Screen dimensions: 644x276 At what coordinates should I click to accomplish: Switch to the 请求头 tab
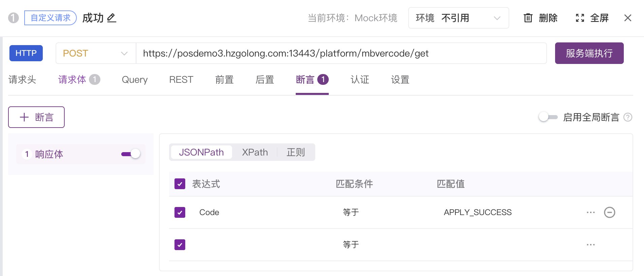pos(22,79)
